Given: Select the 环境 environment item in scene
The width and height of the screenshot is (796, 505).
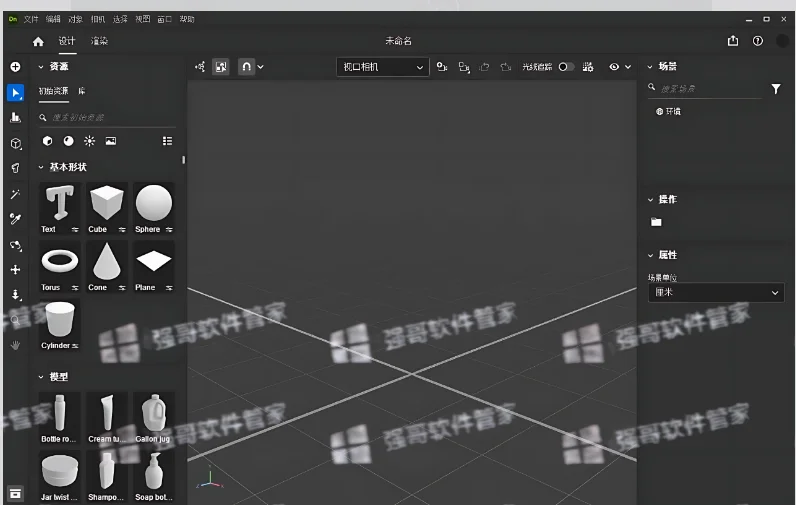Looking at the screenshot, I should click(x=668, y=112).
